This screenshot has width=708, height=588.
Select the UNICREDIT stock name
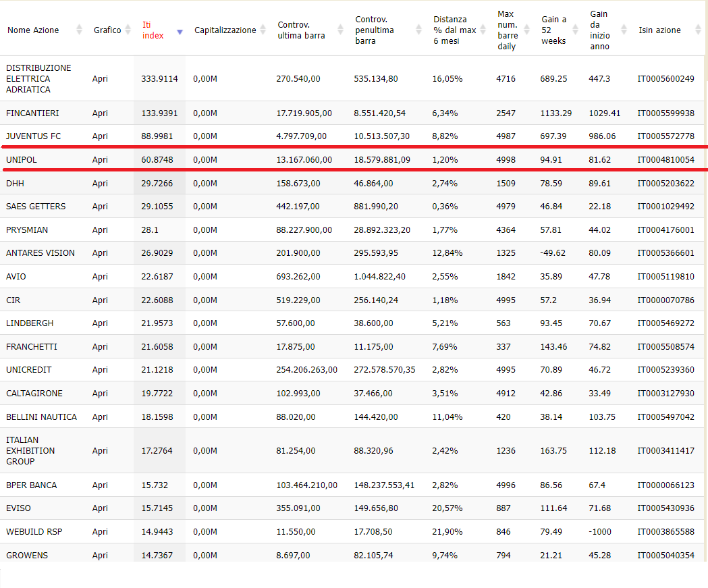pos(29,369)
